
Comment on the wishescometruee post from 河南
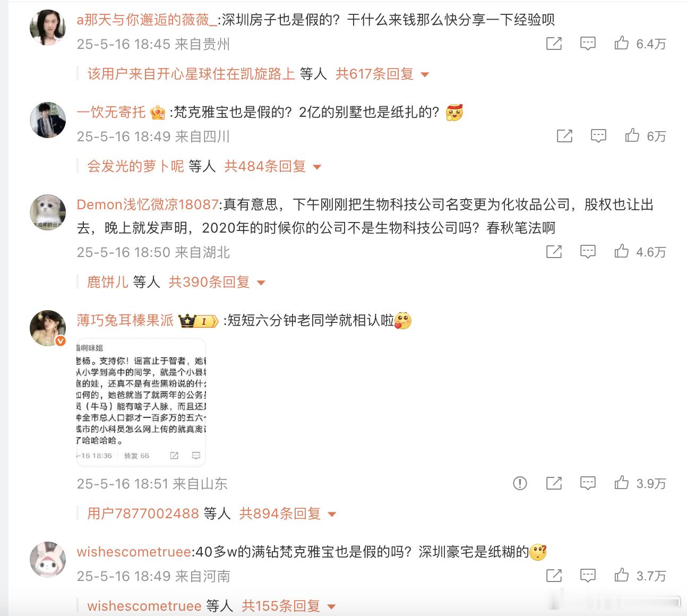tap(588, 576)
